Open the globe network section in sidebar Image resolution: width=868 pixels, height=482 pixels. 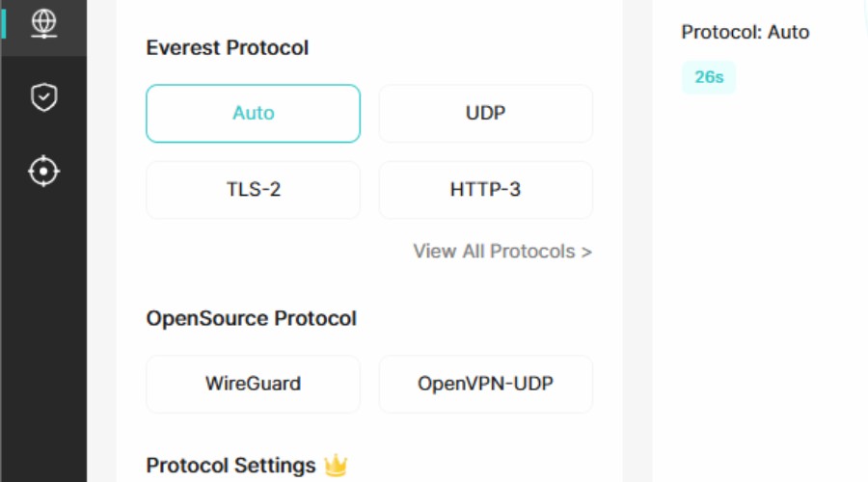tap(43, 23)
